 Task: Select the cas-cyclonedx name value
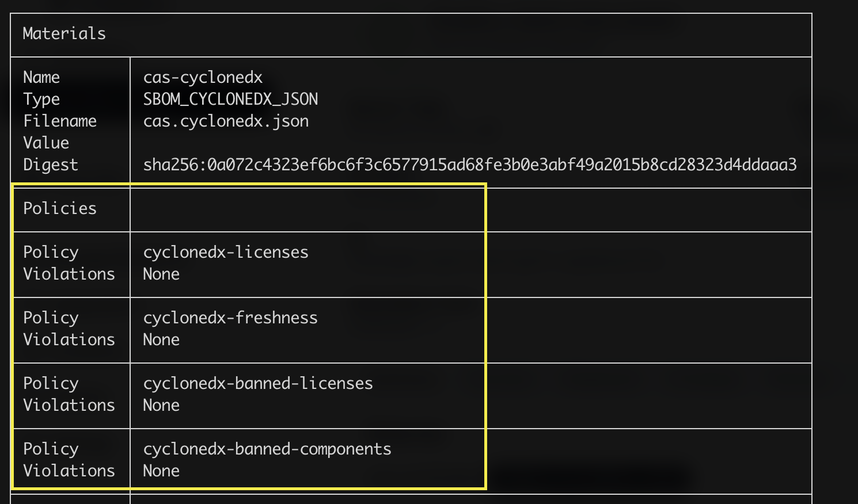(203, 77)
